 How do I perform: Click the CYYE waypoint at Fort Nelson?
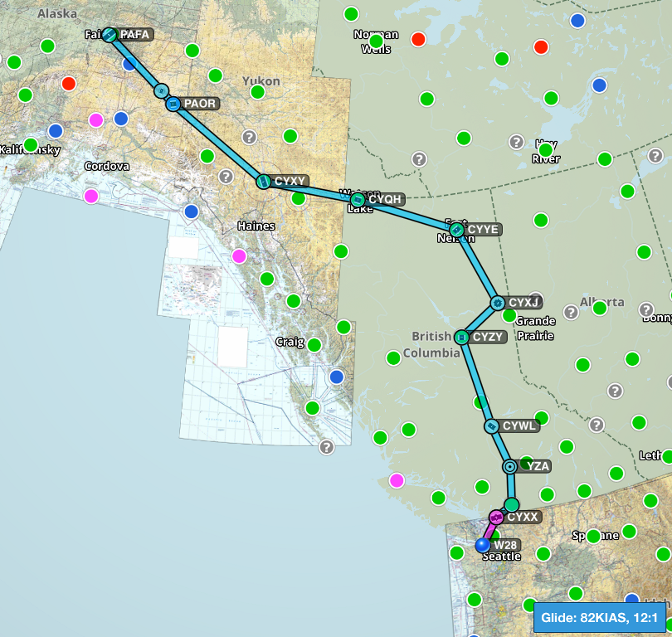point(456,229)
